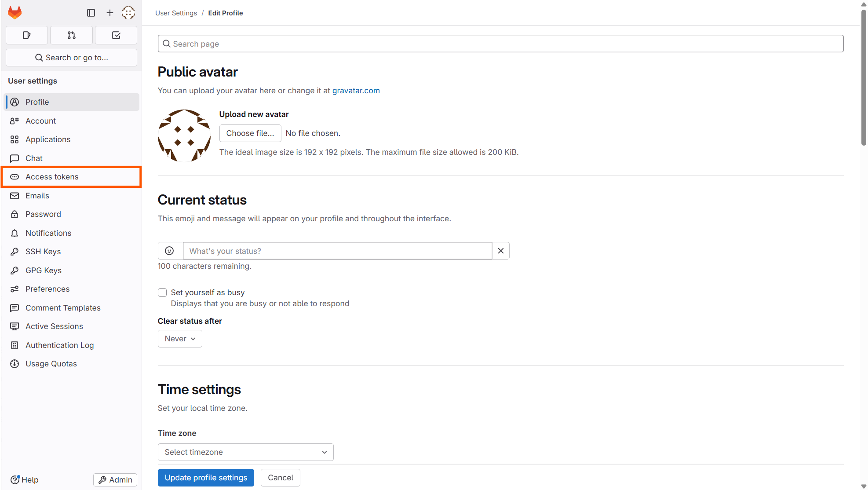Click the Search page input field
Screen dimensions: 868x490
coord(500,44)
